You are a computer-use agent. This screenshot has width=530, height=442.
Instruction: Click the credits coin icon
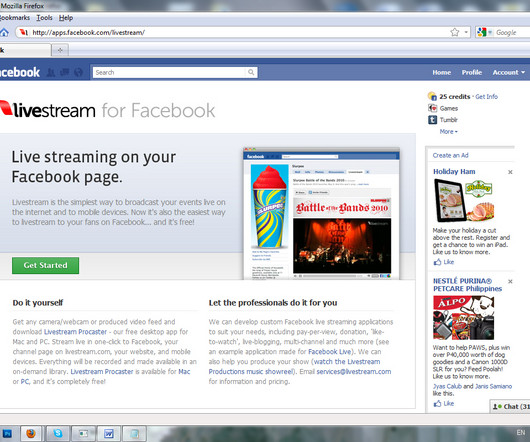432,97
